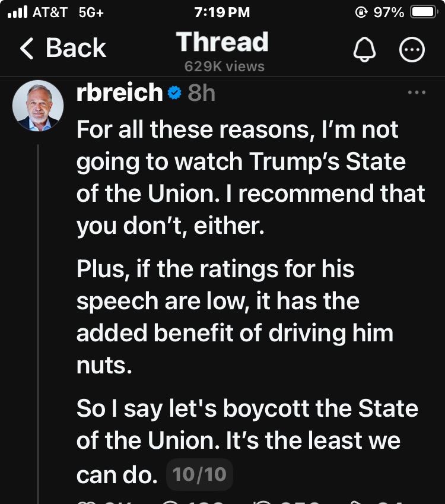Screen dimensions: 445x504
Task: Tap the battery icon in status bar
Action: [x=424, y=12]
